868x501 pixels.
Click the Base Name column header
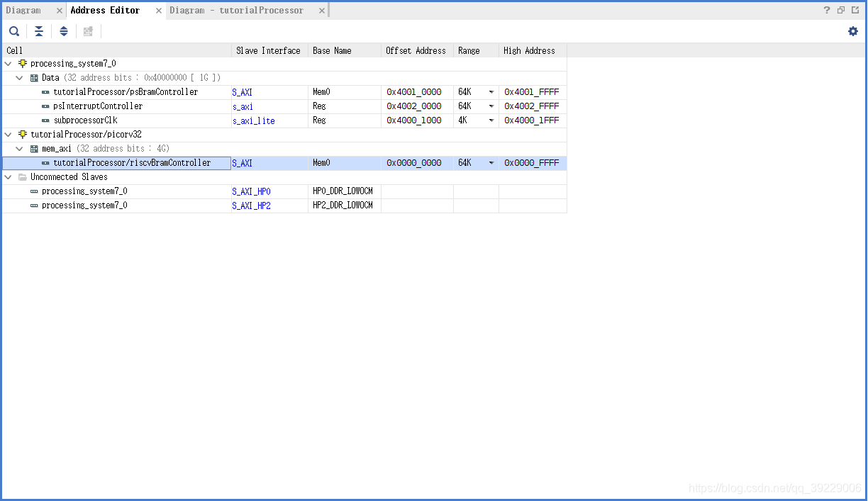pos(345,50)
